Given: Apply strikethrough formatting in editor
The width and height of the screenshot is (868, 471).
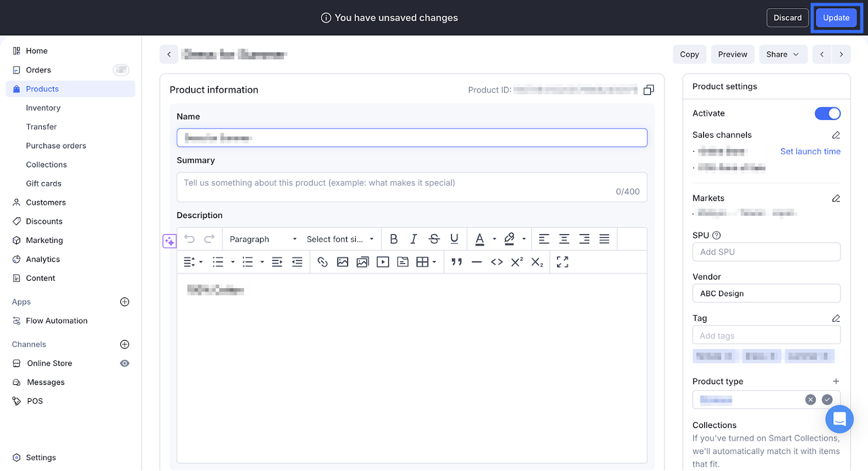Looking at the screenshot, I should coord(434,239).
